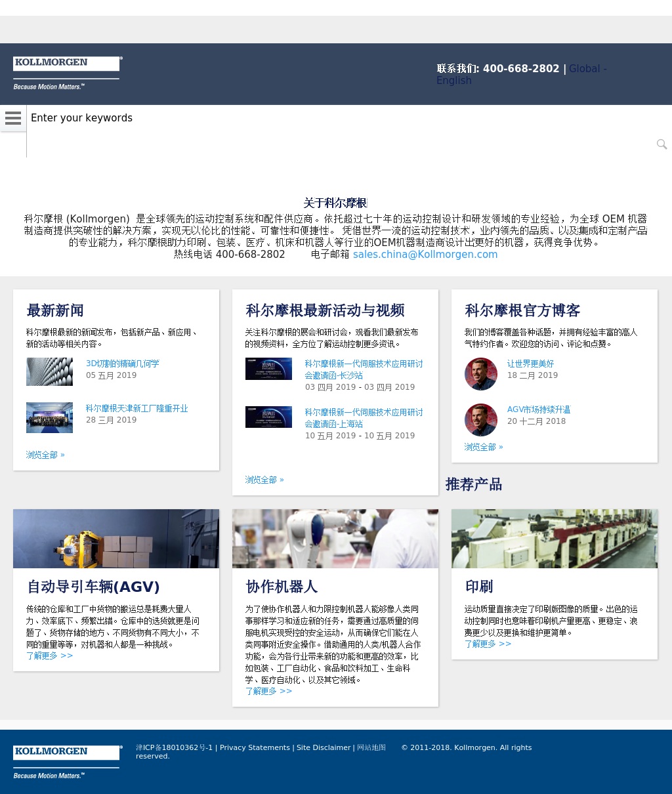672x794 pixels.
Task: Expand 浏览全部 under 最新新闻
Action: pyautogui.click(x=45, y=455)
